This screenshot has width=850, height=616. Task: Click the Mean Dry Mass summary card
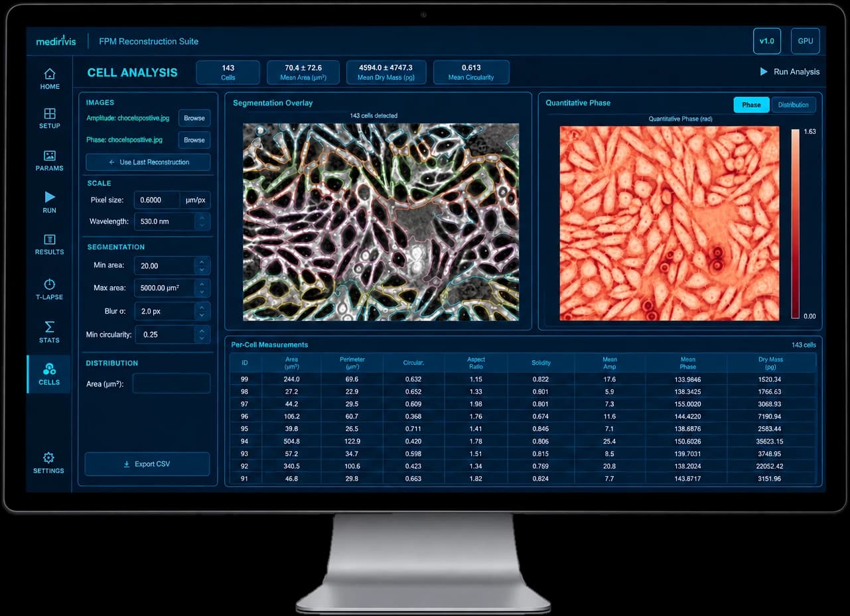tap(386, 72)
